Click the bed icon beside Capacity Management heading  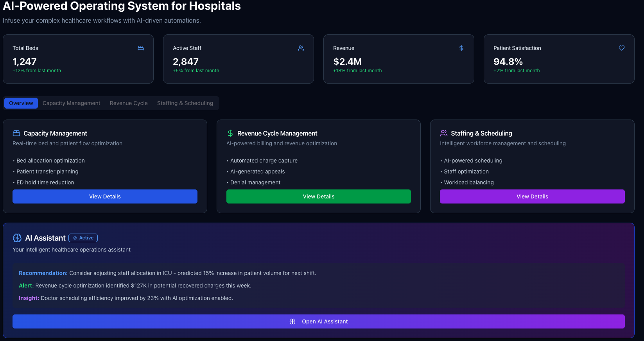coord(16,133)
